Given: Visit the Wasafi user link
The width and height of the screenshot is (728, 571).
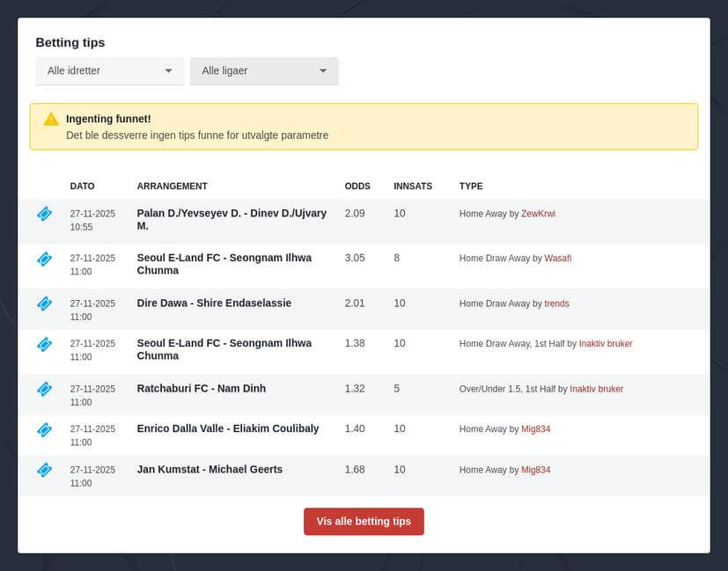Looking at the screenshot, I should [x=557, y=259].
